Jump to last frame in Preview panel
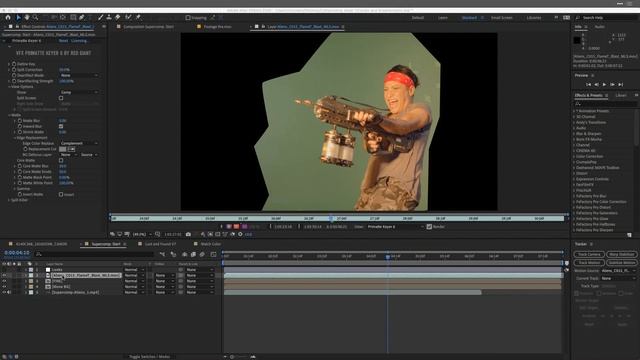Viewport: 640px width, 360px height. pyautogui.click(x=621, y=84)
